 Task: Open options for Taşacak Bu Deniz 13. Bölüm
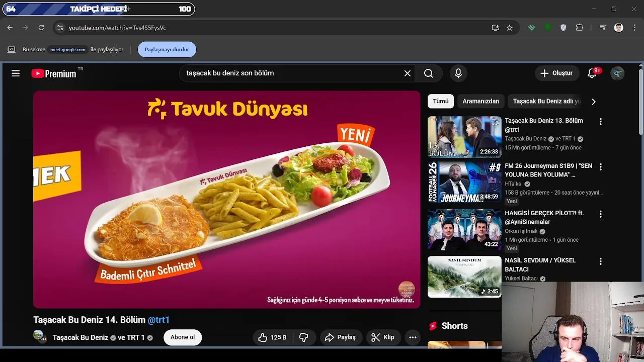600,122
